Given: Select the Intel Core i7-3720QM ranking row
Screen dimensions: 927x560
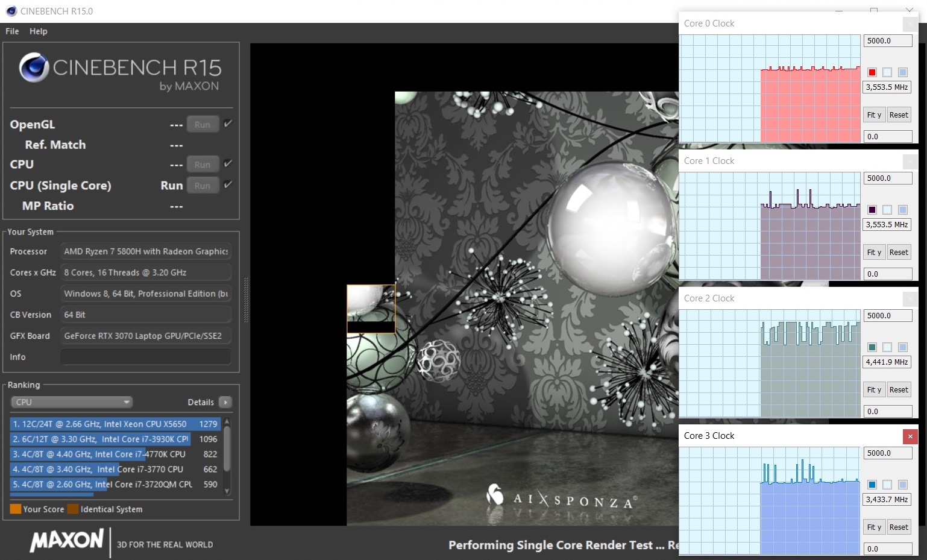Looking at the screenshot, I should 115,484.
